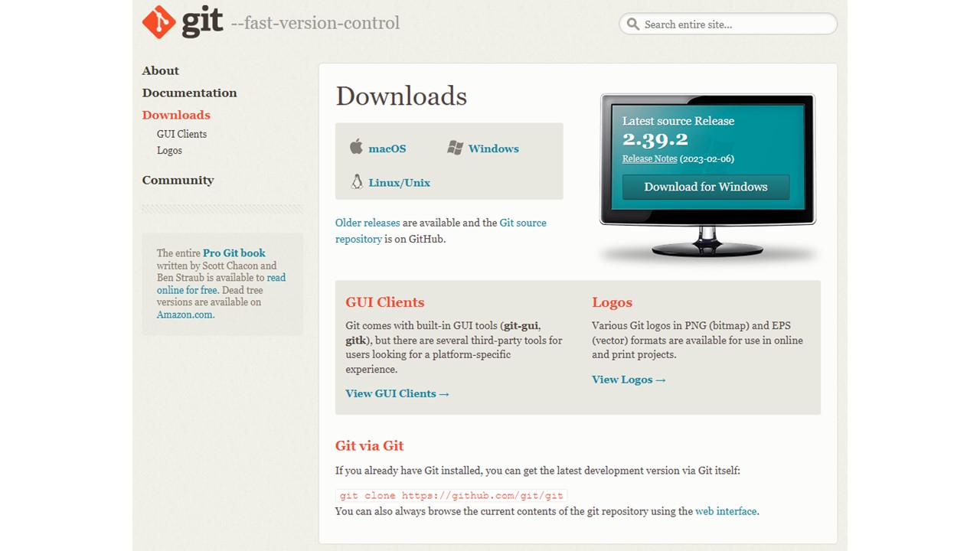The height and width of the screenshot is (551, 980).
Task: Click the Latest source Release label
Action: point(678,121)
